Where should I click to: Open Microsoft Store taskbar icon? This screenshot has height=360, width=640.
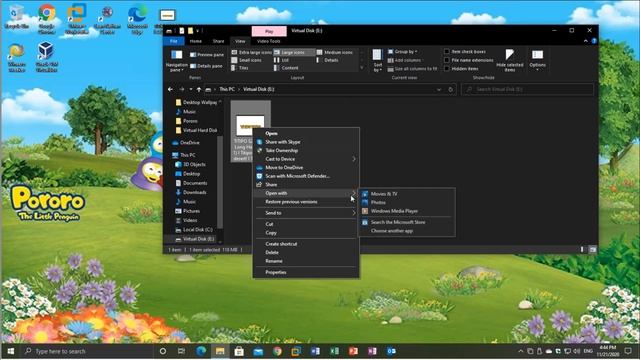pyautogui.click(x=239, y=351)
